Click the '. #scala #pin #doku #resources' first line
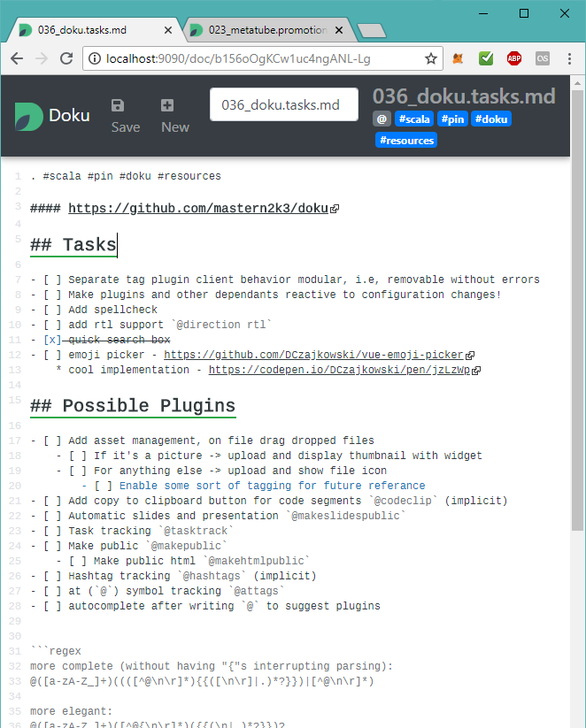 pos(126,176)
